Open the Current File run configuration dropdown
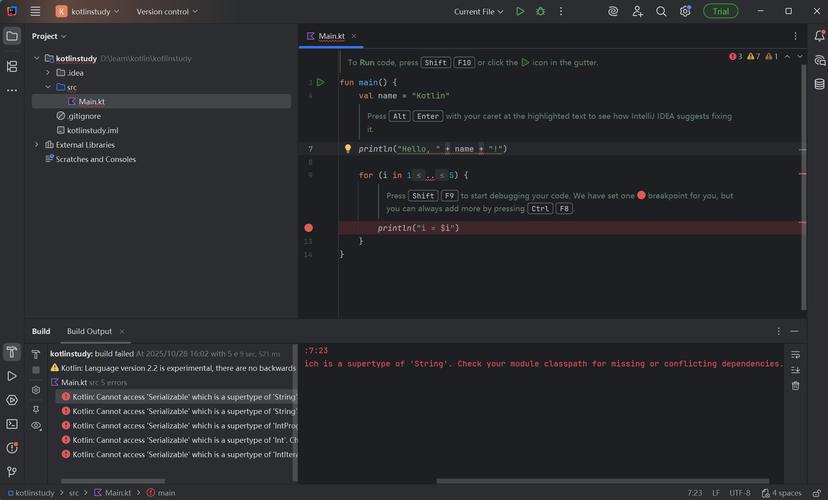828x500 pixels. point(480,12)
